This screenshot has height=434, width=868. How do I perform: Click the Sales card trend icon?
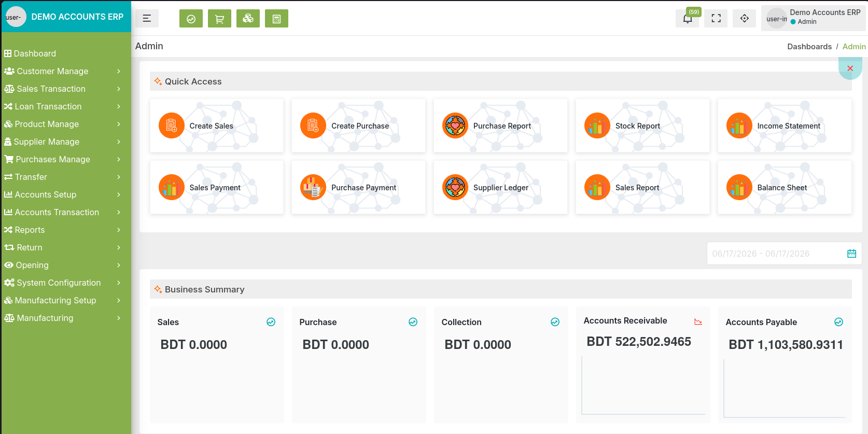point(271,322)
